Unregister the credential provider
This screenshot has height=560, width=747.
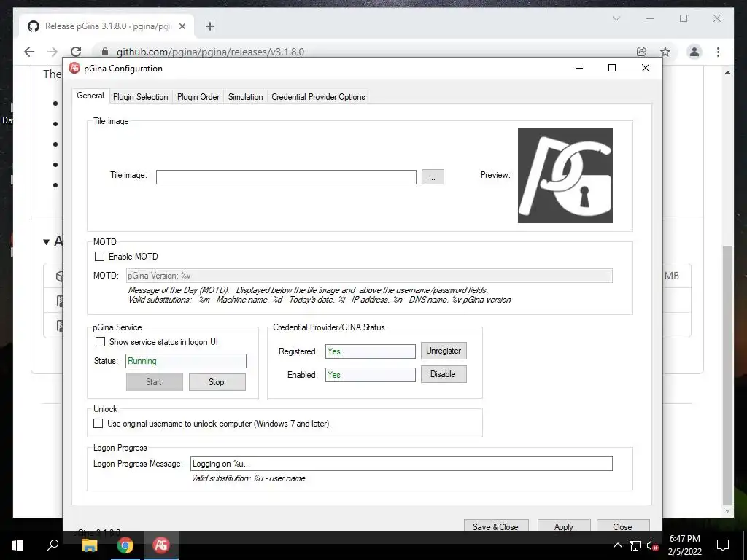click(x=444, y=351)
